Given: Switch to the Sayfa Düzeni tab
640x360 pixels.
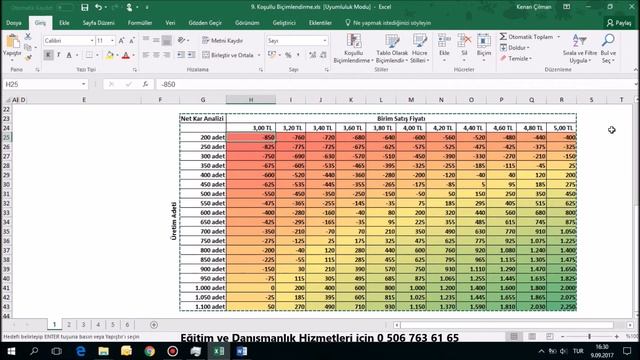Looking at the screenshot, I should point(98,23).
